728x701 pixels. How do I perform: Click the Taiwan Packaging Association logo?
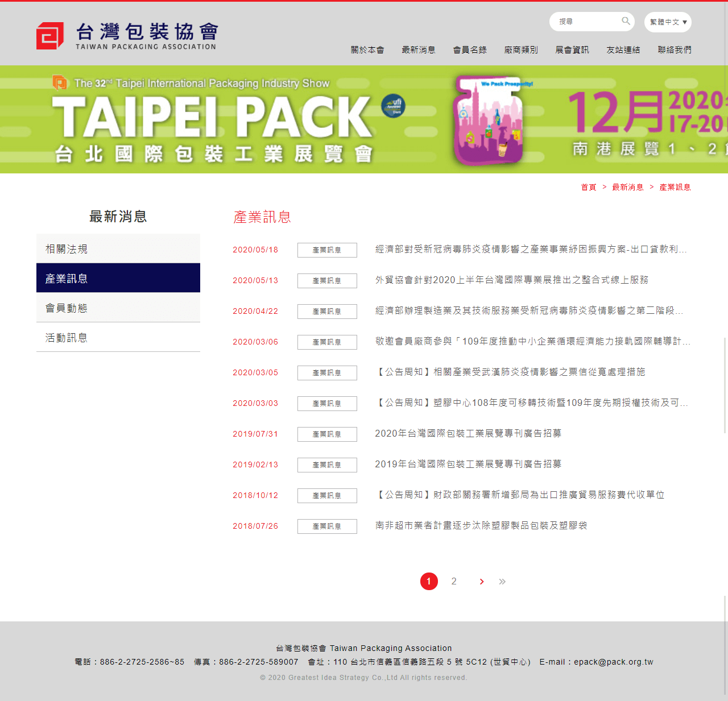coord(127,36)
